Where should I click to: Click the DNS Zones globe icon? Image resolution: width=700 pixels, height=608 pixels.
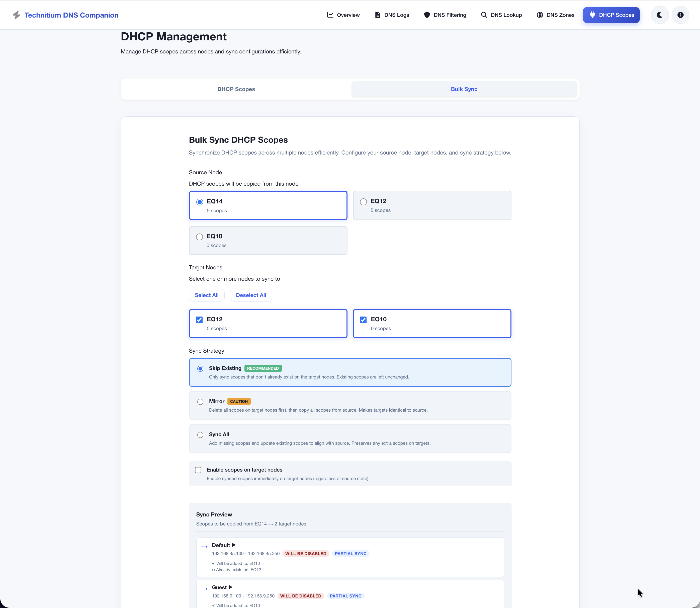pyautogui.click(x=540, y=15)
